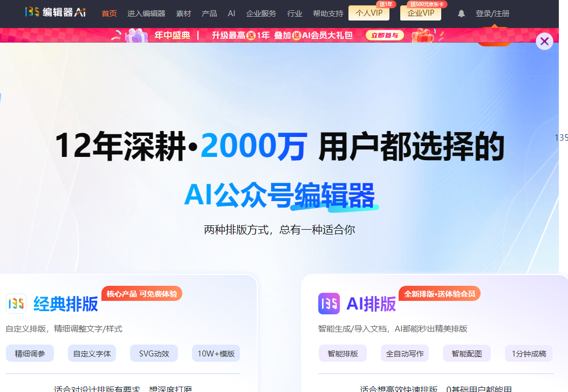This screenshot has width=568, height=392.
Task: Click the 核心产品 可免费体验 badge
Action: tap(142, 293)
